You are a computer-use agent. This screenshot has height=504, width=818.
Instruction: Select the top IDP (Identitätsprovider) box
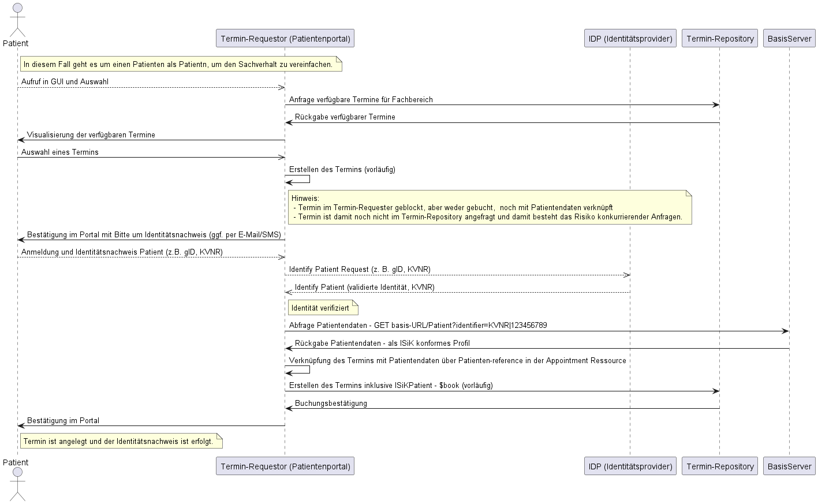(630, 39)
